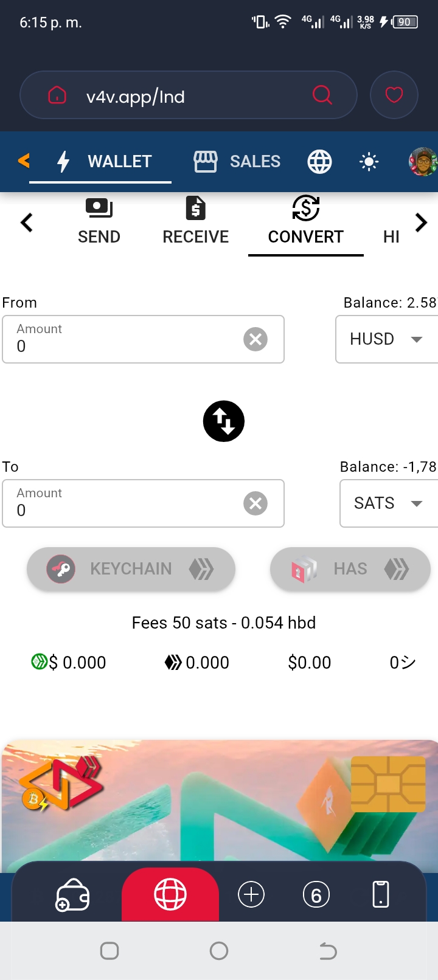Image resolution: width=438 pixels, height=980 pixels.
Task: Tap the heart favorite icon
Action: click(x=394, y=95)
